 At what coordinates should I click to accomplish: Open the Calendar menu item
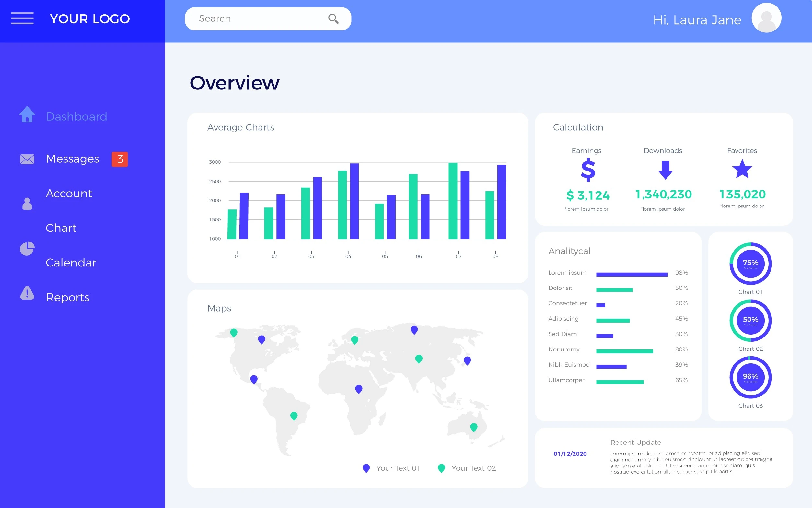(71, 263)
